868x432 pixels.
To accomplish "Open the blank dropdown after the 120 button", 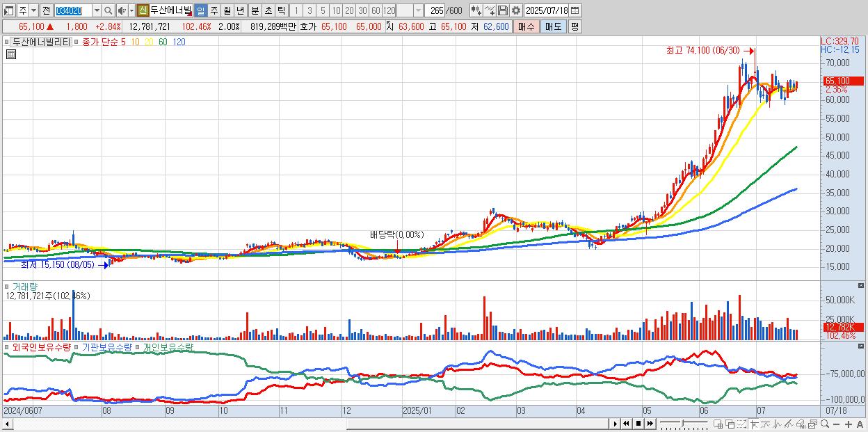I will click(x=418, y=10).
